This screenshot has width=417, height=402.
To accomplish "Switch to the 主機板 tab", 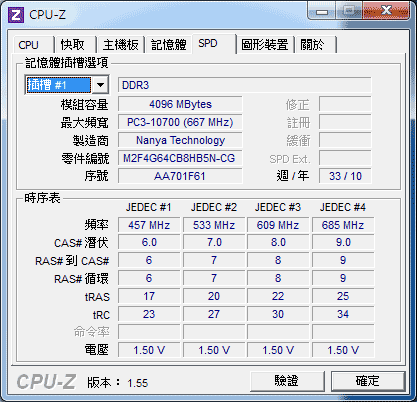I will pyautogui.click(x=120, y=45).
